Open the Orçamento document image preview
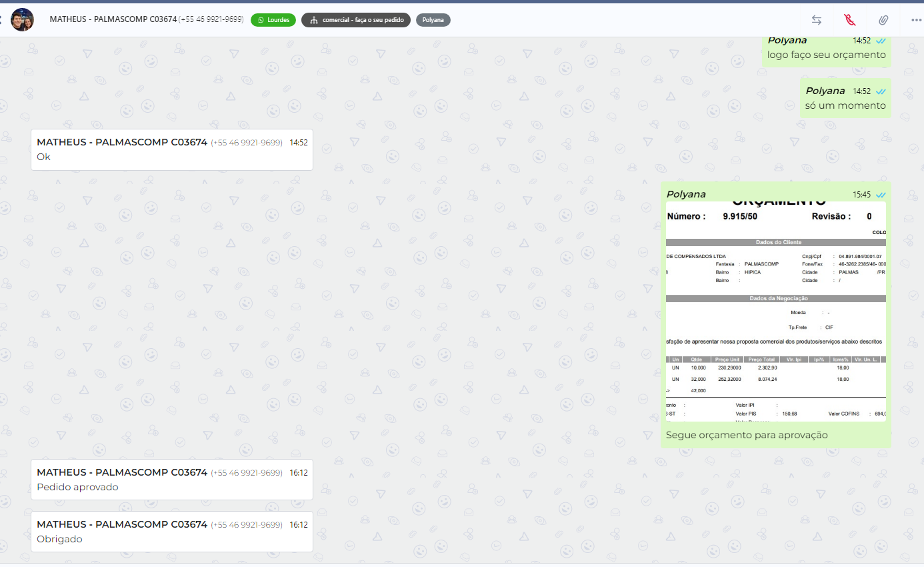 point(776,311)
